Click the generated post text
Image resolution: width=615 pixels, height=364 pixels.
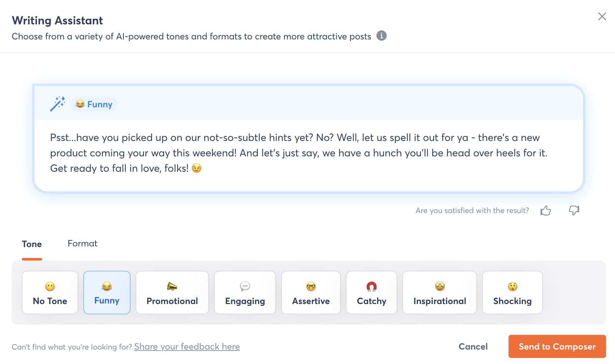pyautogui.click(x=298, y=153)
